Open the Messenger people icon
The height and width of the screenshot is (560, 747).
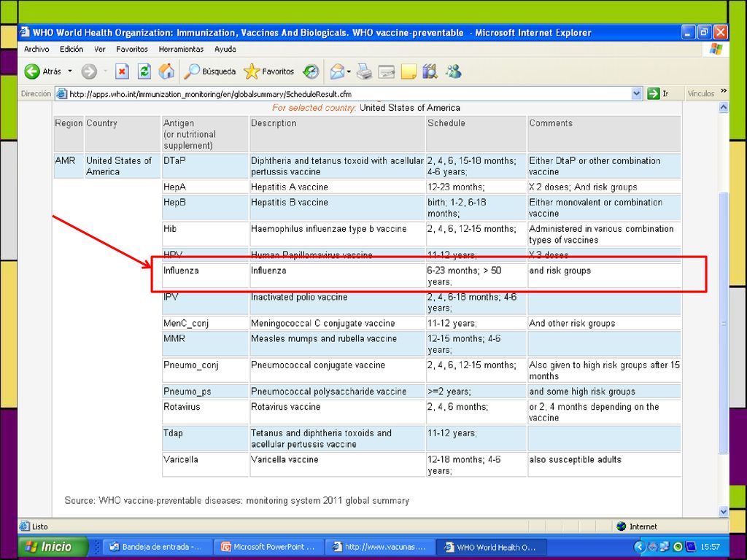pyautogui.click(x=454, y=71)
